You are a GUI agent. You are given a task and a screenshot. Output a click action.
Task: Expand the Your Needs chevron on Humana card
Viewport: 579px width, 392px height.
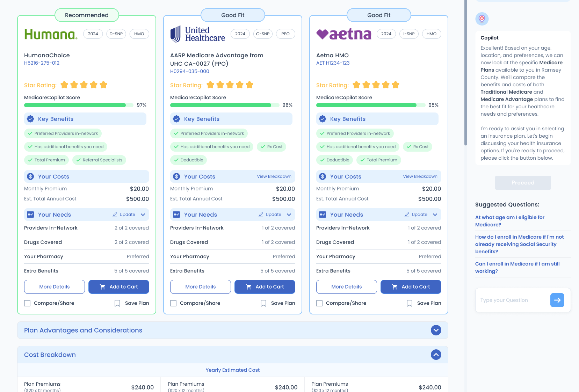(x=143, y=215)
